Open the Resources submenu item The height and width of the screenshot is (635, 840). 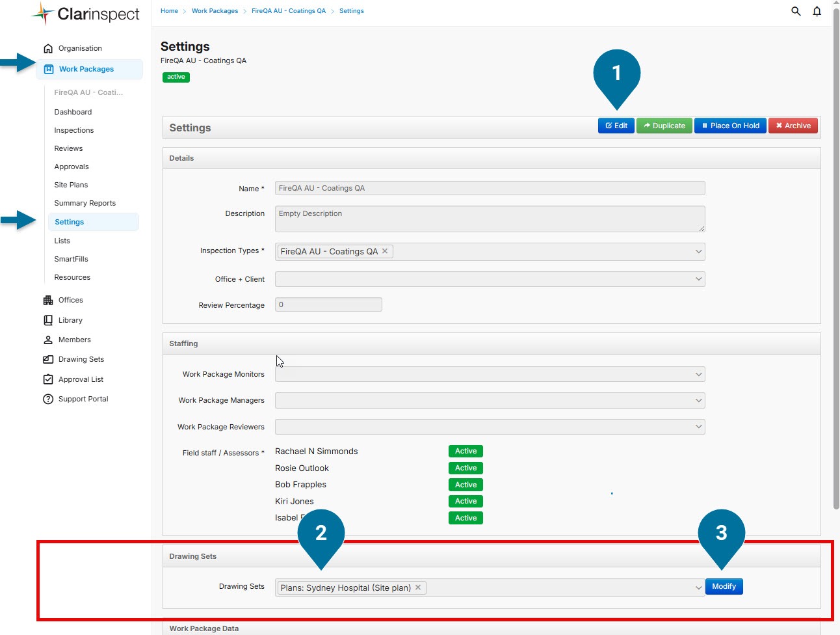pyautogui.click(x=72, y=277)
